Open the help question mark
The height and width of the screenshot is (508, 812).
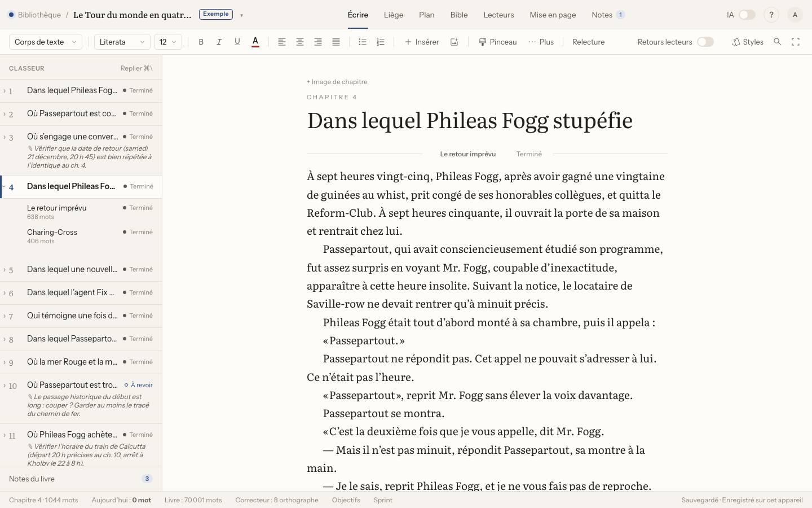[771, 15]
